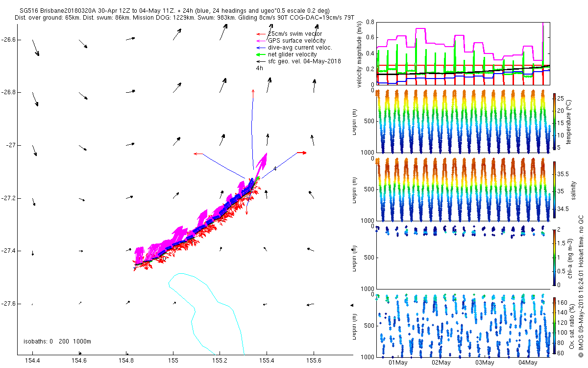Click the 0.6 velocity magnitude tick
This screenshot has width=588, height=368.
[370, 38]
